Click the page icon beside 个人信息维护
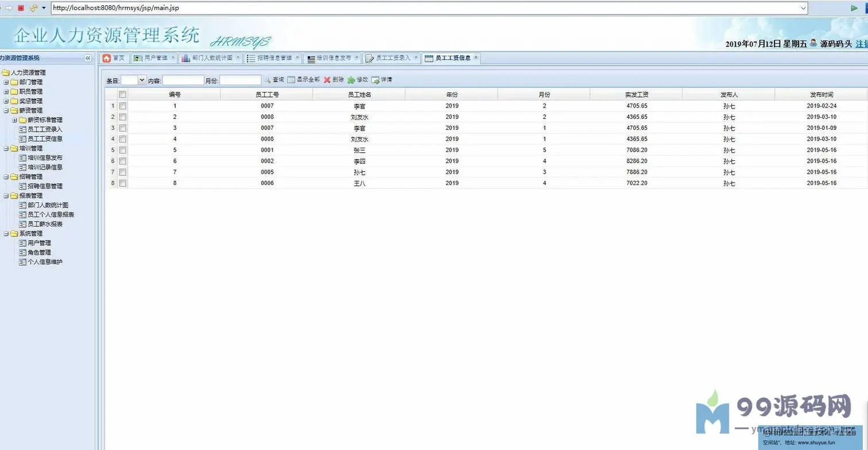 click(x=23, y=262)
